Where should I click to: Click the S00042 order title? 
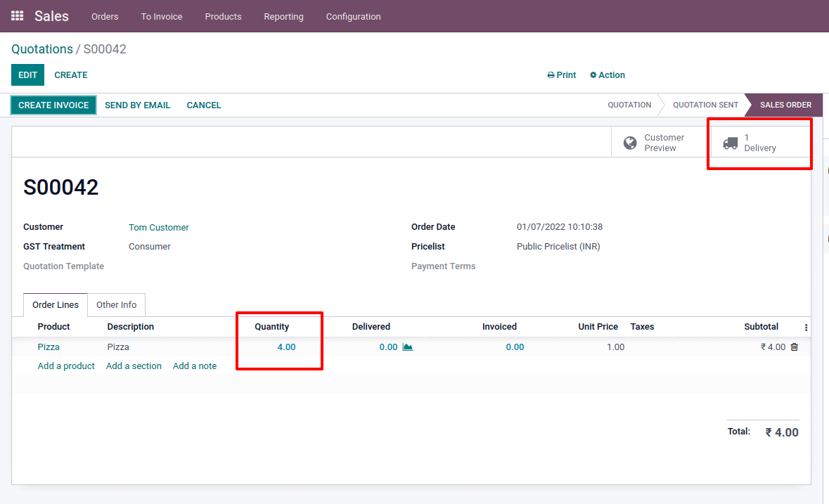(60, 187)
